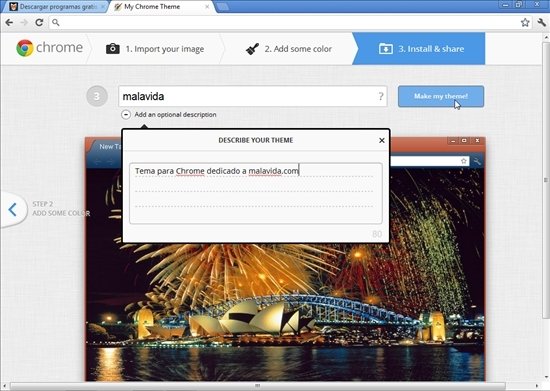This screenshot has width=550, height=391.
Task: Click the horizontal scrollbar thumb
Action: tap(258, 386)
